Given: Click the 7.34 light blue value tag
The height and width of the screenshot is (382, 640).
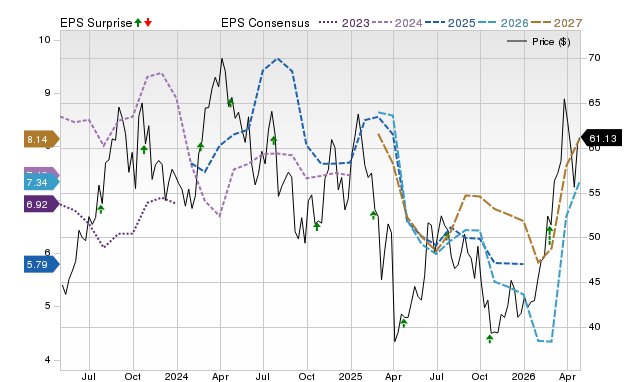Looking at the screenshot, I should click(x=42, y=182).
